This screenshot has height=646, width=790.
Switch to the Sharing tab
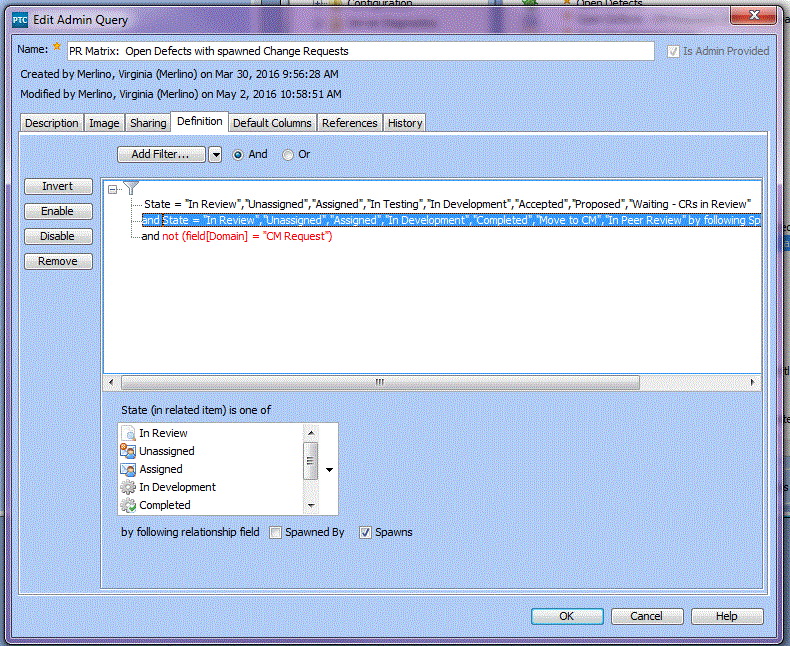148,123
